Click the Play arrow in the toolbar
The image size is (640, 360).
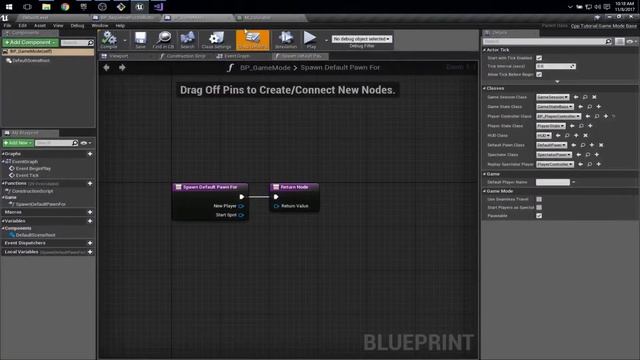click(310, 40)
